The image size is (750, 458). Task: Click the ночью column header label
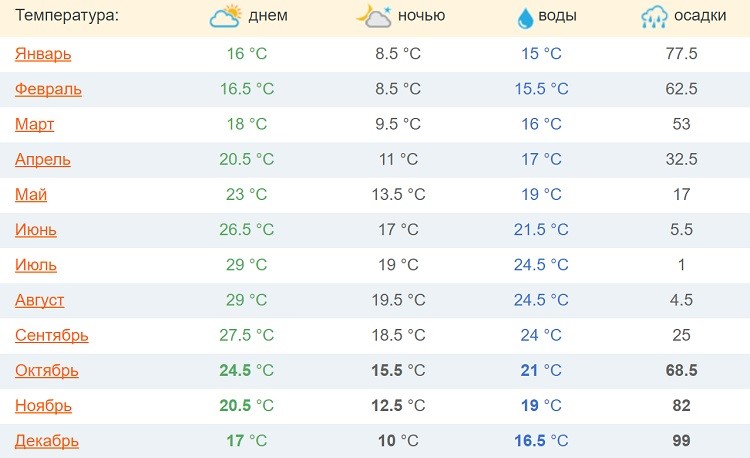421,16
